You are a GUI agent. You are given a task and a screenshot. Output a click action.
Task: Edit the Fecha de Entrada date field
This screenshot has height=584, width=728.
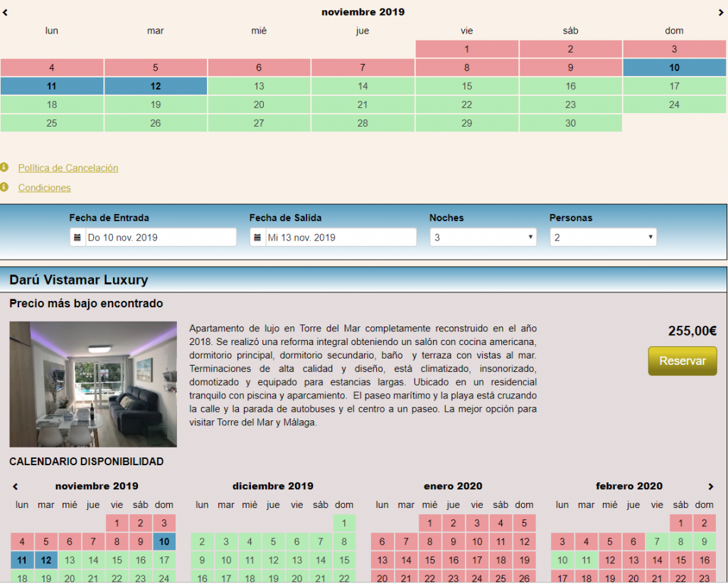tap(160, 238)
